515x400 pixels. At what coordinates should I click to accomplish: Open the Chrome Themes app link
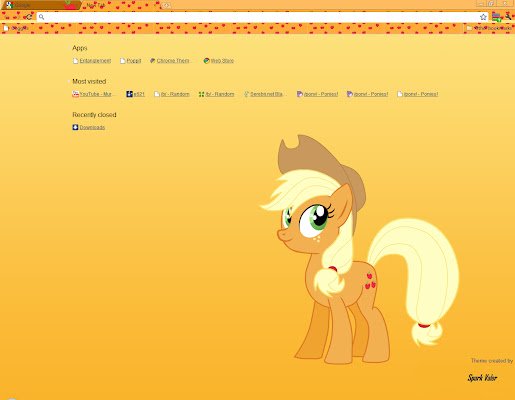[x=170, y=61]
